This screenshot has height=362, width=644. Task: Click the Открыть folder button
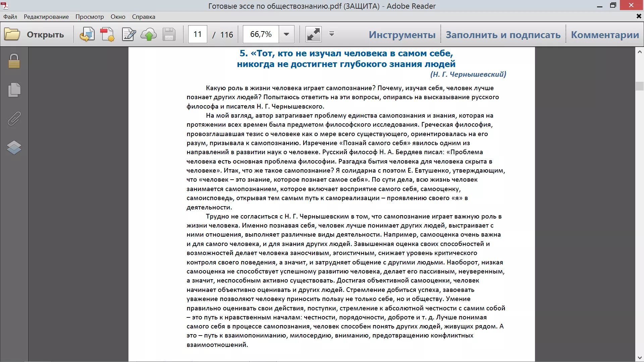pos(34,35)
